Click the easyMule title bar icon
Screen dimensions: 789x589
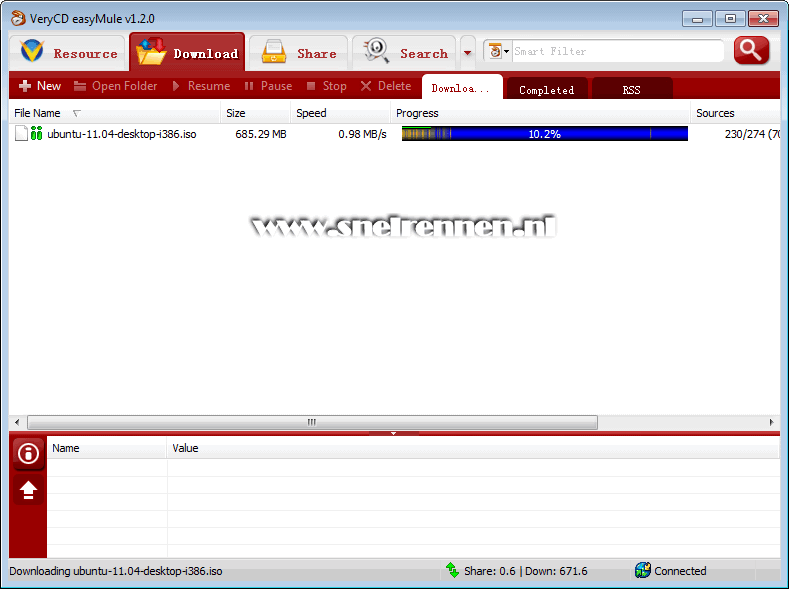point(18,18)
